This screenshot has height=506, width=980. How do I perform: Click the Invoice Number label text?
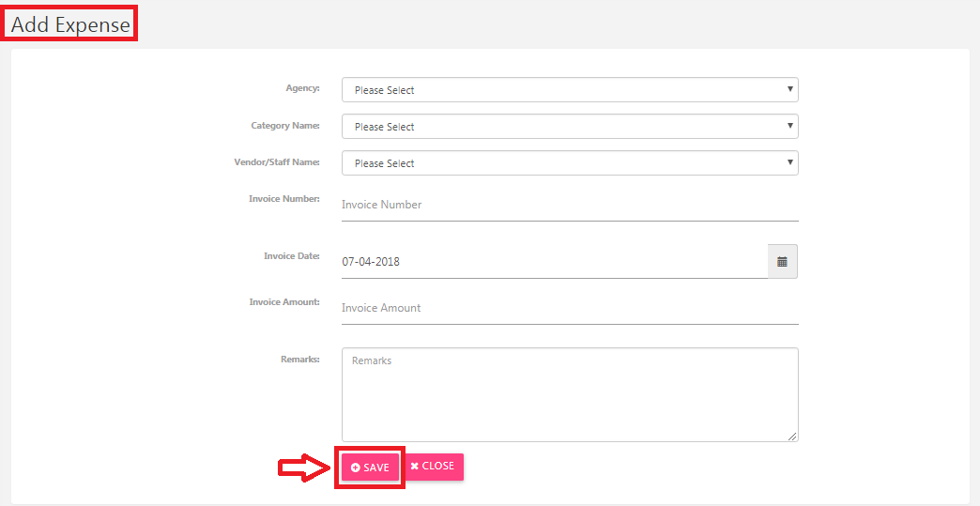click(x=284, y=199)
